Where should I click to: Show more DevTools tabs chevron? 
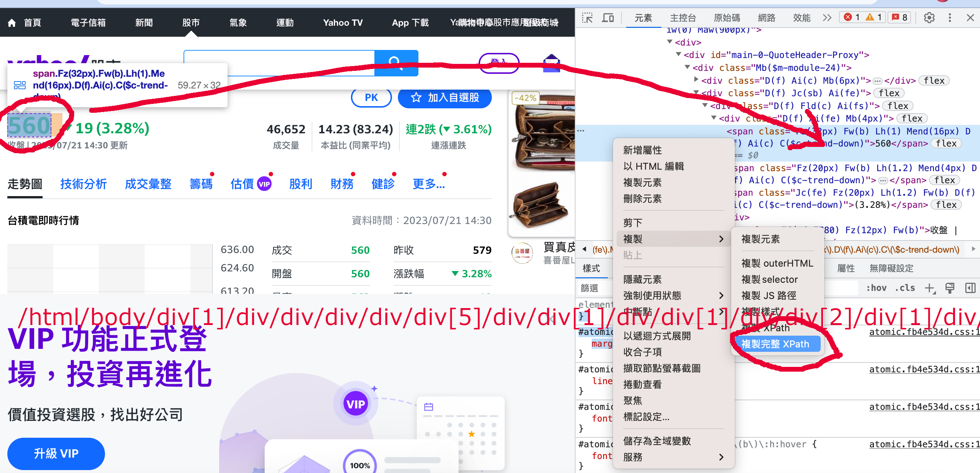pos(827,18)
